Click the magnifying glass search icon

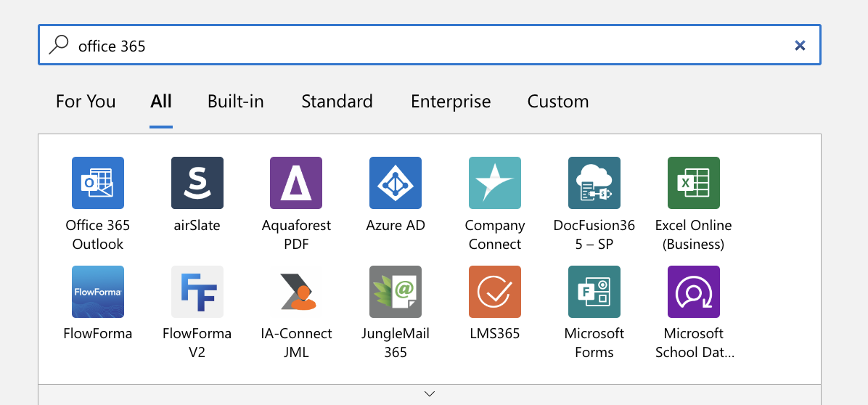click(59, 45)
